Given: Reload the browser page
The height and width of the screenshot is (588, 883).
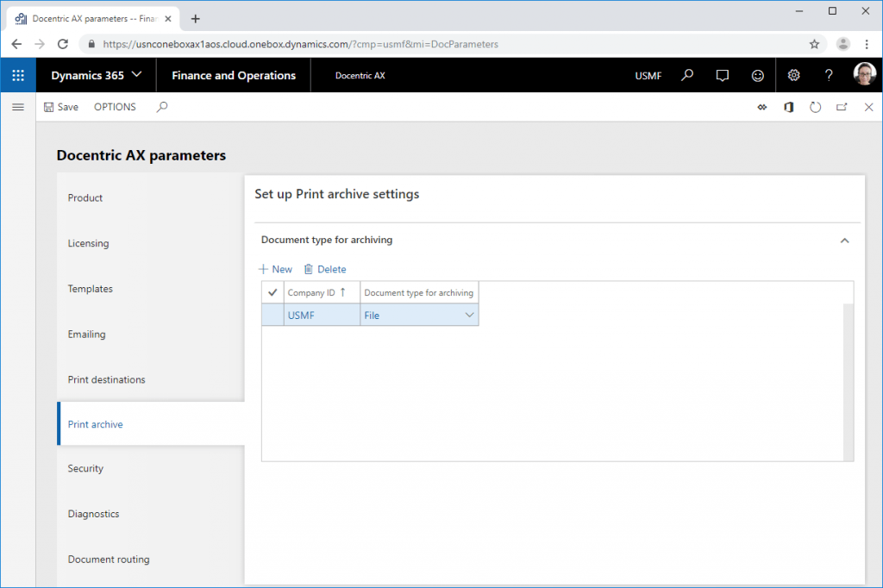Looking at the screenshot, I should (x=62, y=44).
